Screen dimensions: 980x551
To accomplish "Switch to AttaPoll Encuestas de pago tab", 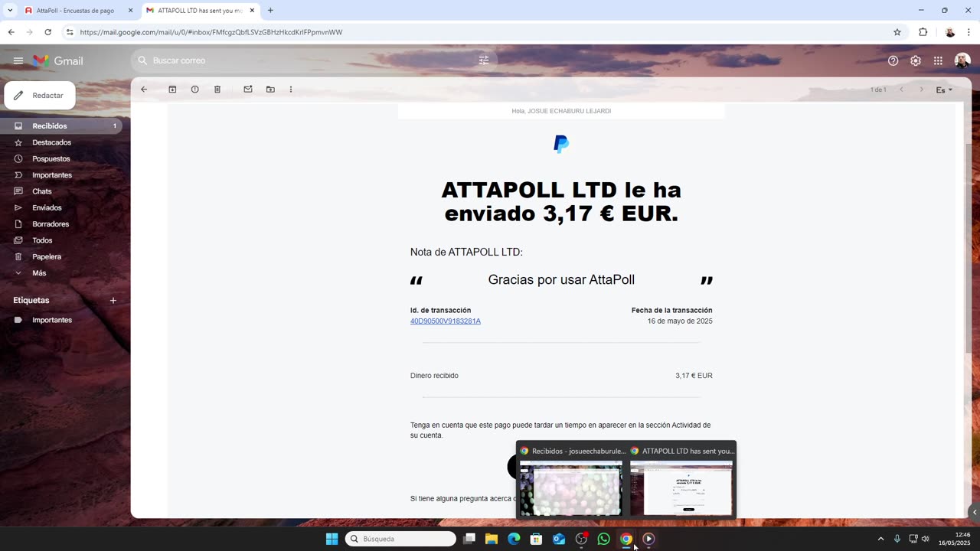I will [75, 11].
